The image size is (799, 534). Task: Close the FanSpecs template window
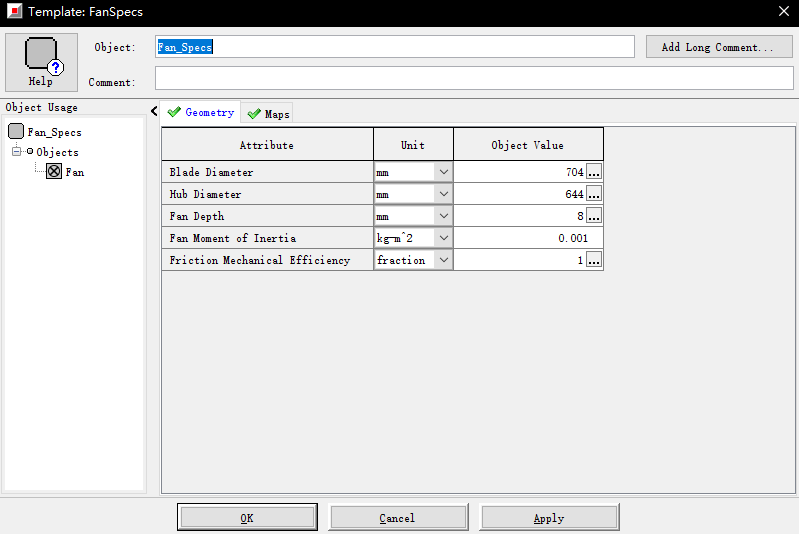pos(784,11)
